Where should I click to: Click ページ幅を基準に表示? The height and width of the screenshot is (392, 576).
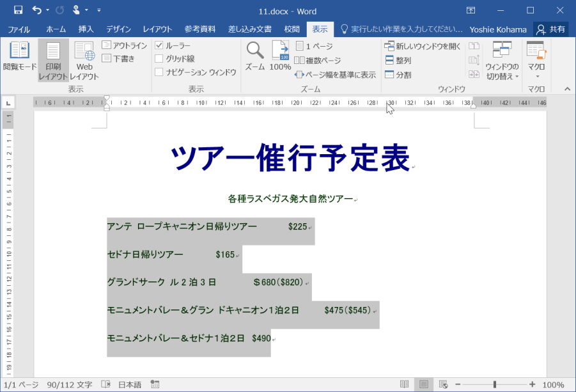pos(336,75)
